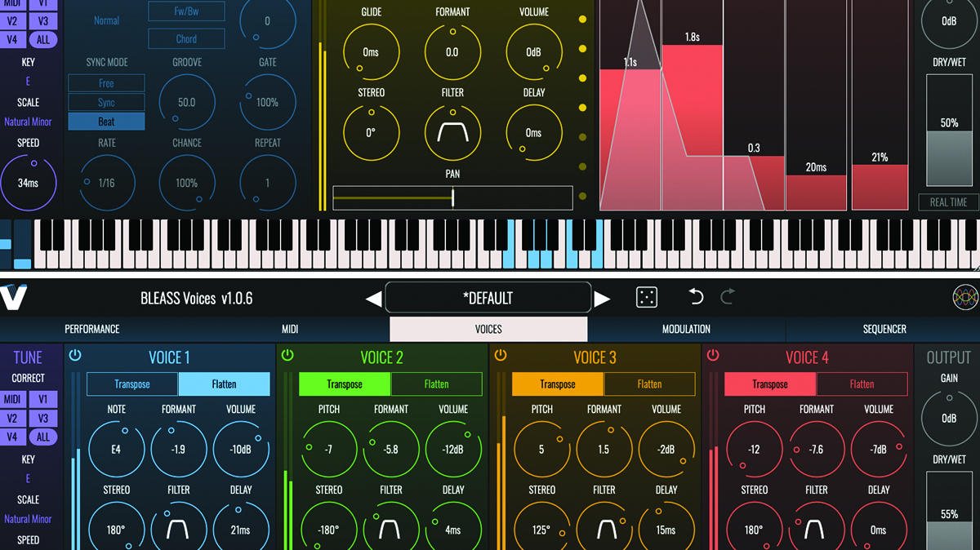
Task: Go to next preset with right arrow
Action: 602,299
